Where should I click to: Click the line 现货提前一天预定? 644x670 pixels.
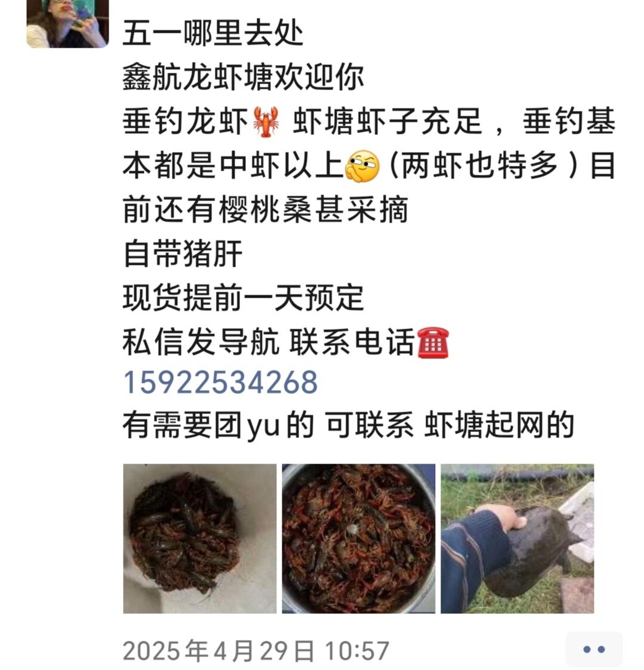click(243, 298)
